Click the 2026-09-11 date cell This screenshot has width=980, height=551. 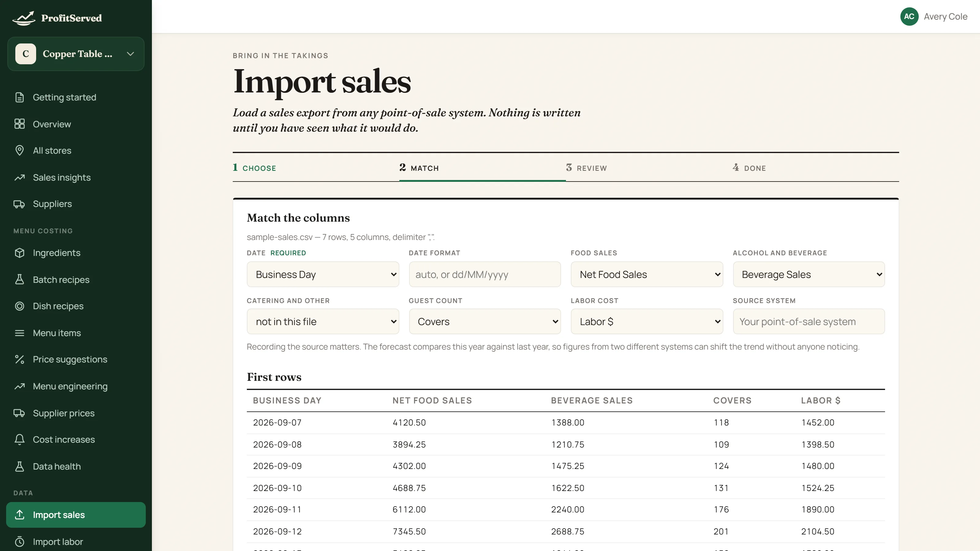(277, 510)
